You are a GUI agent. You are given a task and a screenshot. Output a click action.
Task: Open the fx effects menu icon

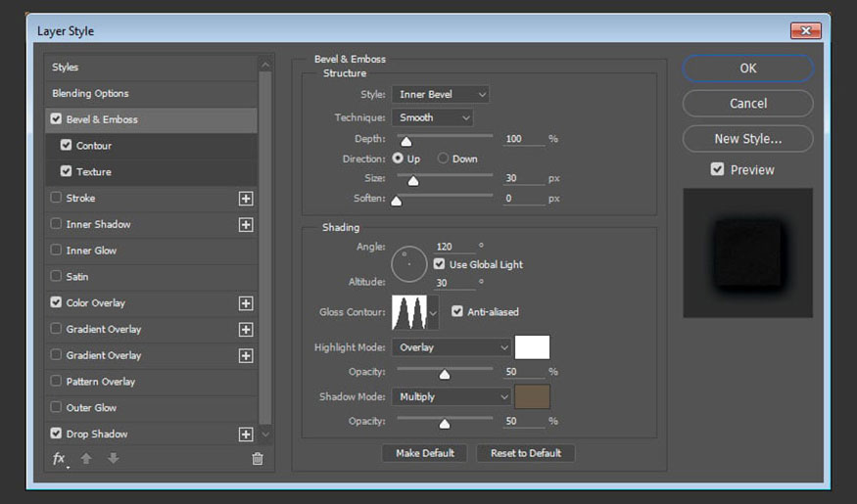click(59, 459)
